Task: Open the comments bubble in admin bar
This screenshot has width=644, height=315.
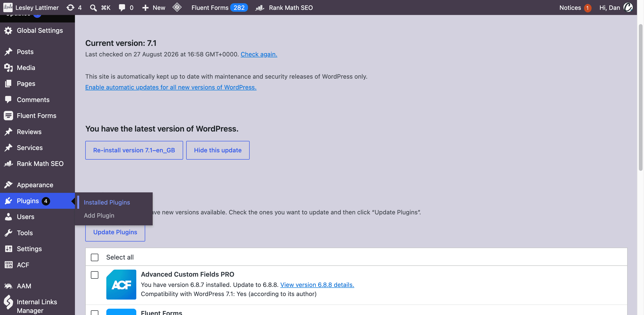Action: 122,7
